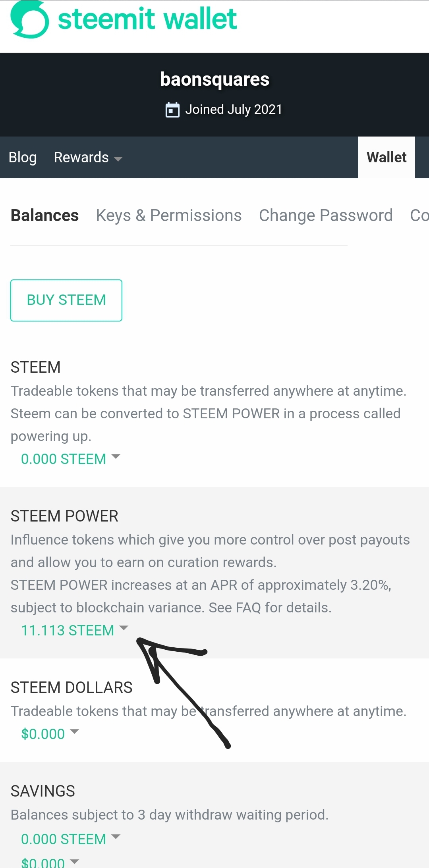
Task: Switch to Keys & Permissions tab
Action: (169, 216)
